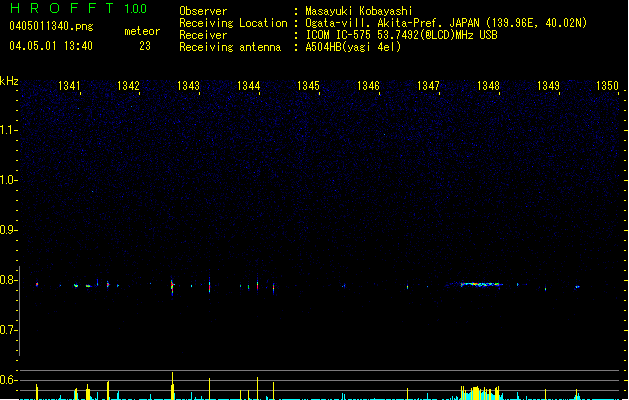Image resolution: width=629 pixels, height=400 pixels.
Task: Click frequency axis label 0.7
Action: [9, 330]
